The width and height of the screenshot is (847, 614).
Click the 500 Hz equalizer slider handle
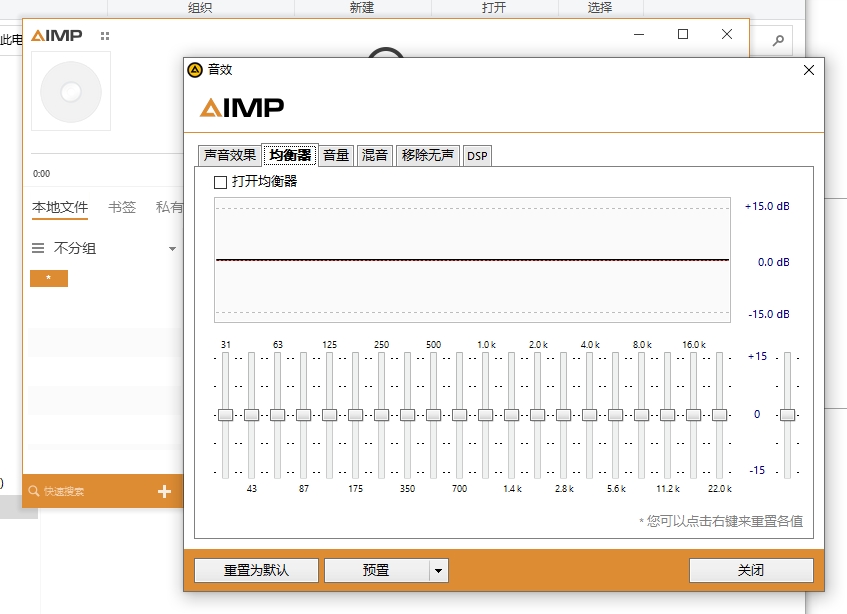pos(433,415)
